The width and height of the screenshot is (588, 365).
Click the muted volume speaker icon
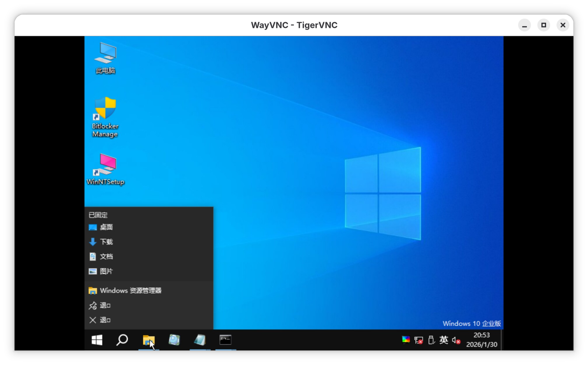(456, 340)
